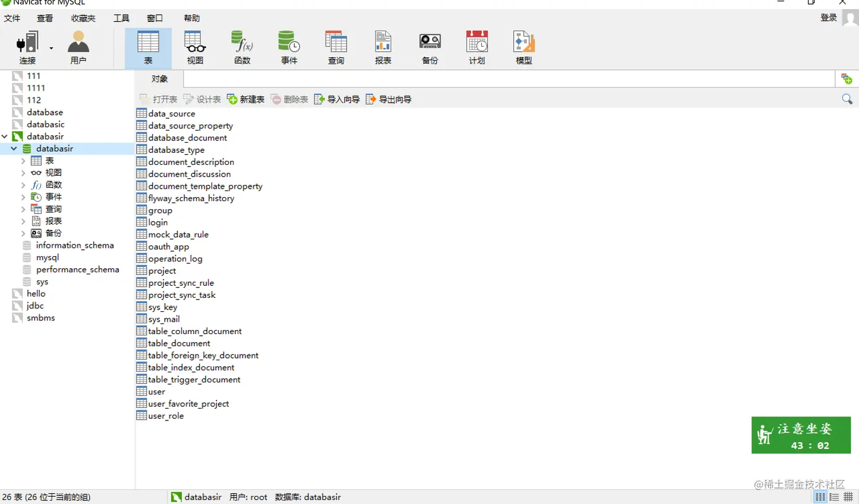The height and width of the screenshot is (504, 859).
Task: Select the mysql database in tree
Action: click(x=47, y=257)
